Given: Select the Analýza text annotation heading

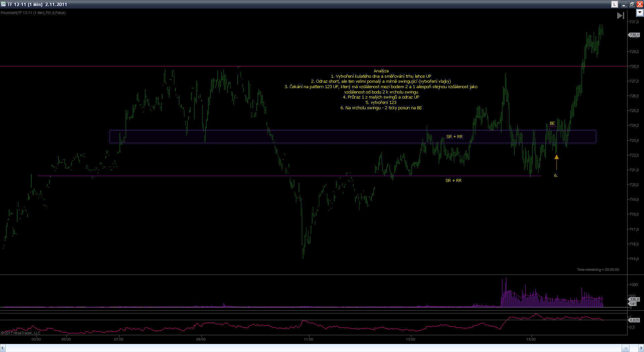Looking at the screenshot, I should pos(381,71).
